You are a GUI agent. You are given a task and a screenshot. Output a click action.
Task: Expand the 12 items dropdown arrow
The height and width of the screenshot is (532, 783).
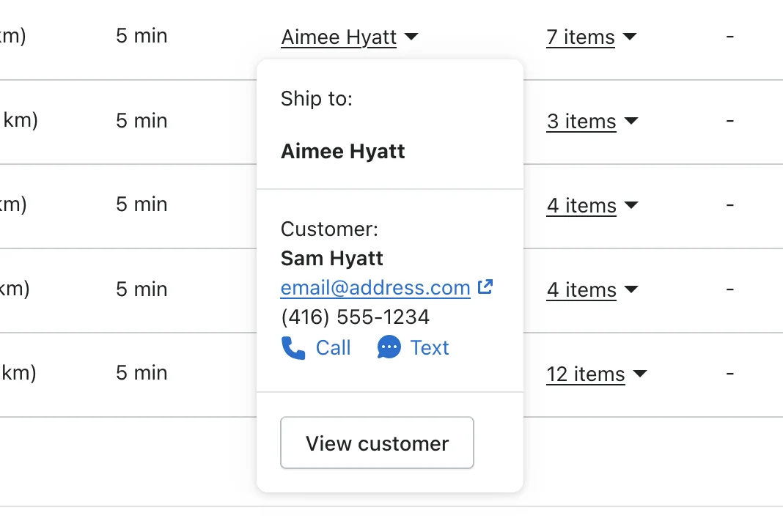coord(640,373)
